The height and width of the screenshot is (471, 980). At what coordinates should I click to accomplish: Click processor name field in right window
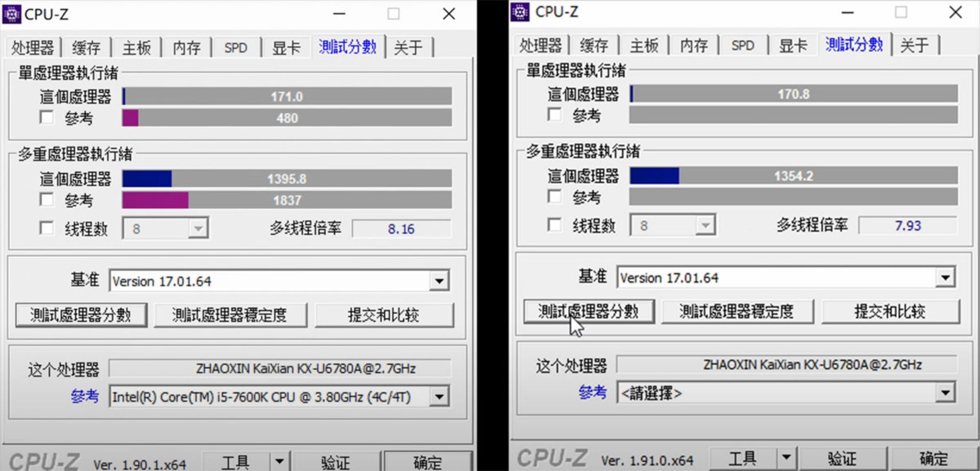tap(787, 364)
